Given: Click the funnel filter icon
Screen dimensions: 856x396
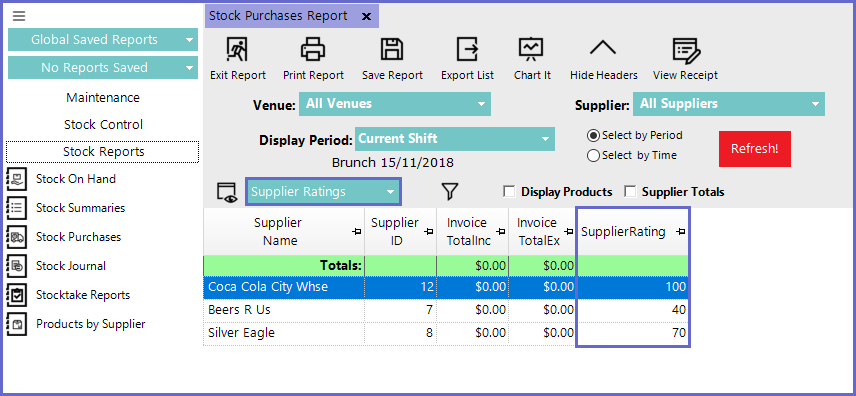Looking at the screenshot, I should pyautogui.click(x=450, y=192).
